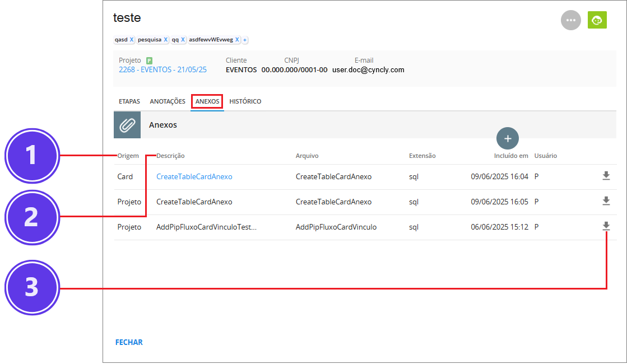Sort by the Descrição column header

point(170,156)
